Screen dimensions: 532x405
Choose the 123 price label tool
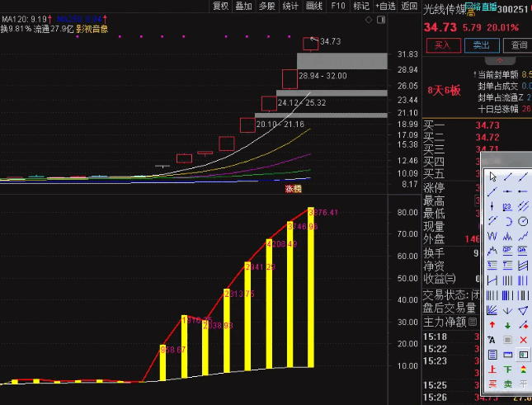coord(507,206)
